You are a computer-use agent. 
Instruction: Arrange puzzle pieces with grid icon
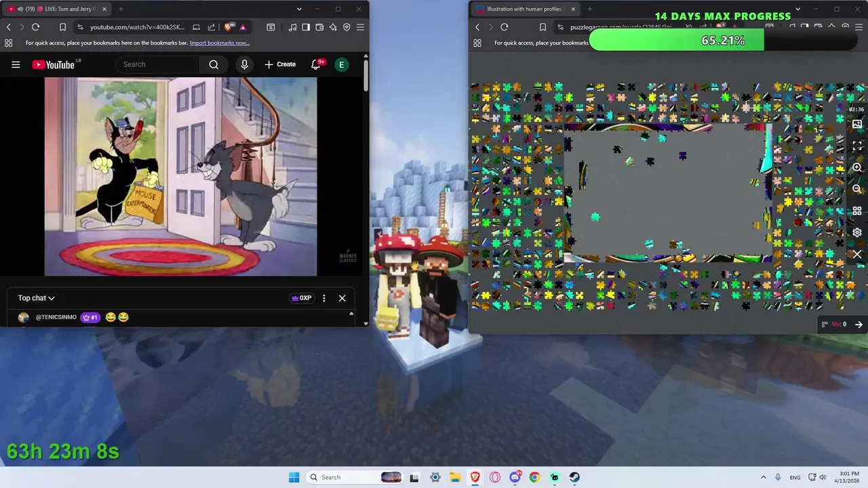click(857, 211)
